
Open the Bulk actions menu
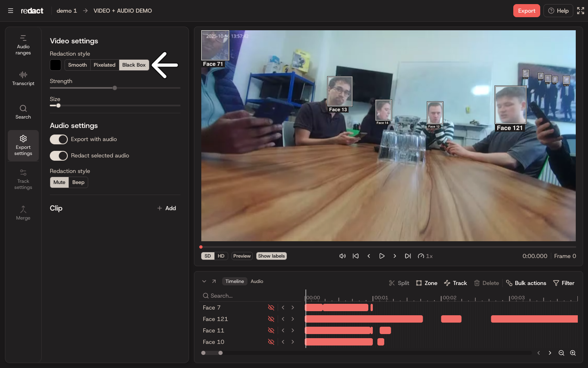(x=526, y=283)
